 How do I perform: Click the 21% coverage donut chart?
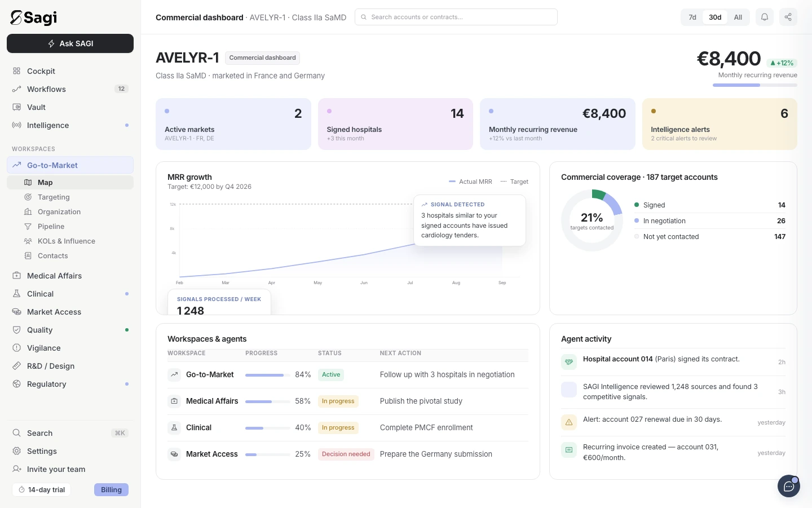pos(592,220)
